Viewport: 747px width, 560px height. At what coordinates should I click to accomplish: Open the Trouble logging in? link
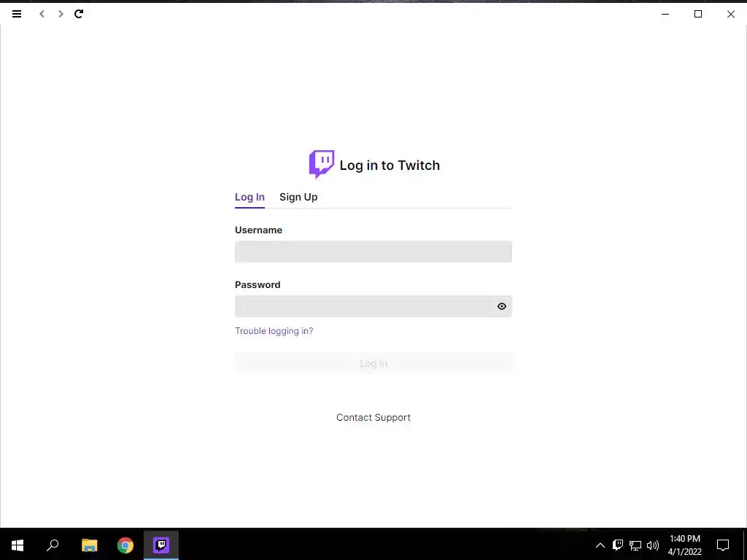coord(274,331)
